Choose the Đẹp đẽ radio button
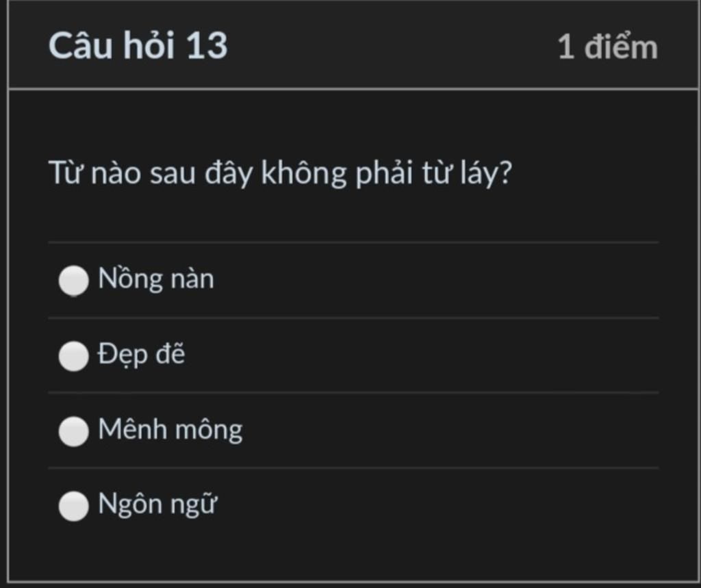The height and width of the screenshot is (588, 701). pyautogui.click(x=73, y=356)
